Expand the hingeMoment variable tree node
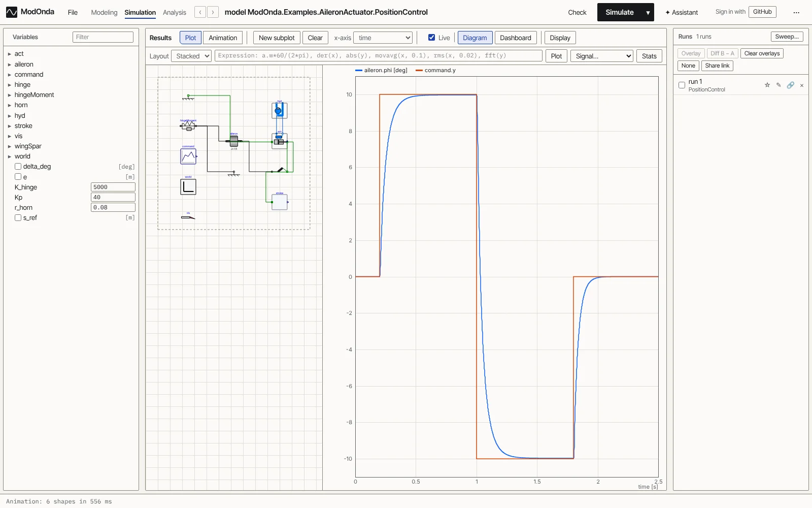The image size is (812, 508). pyautogui.click(x=10, y=95)
